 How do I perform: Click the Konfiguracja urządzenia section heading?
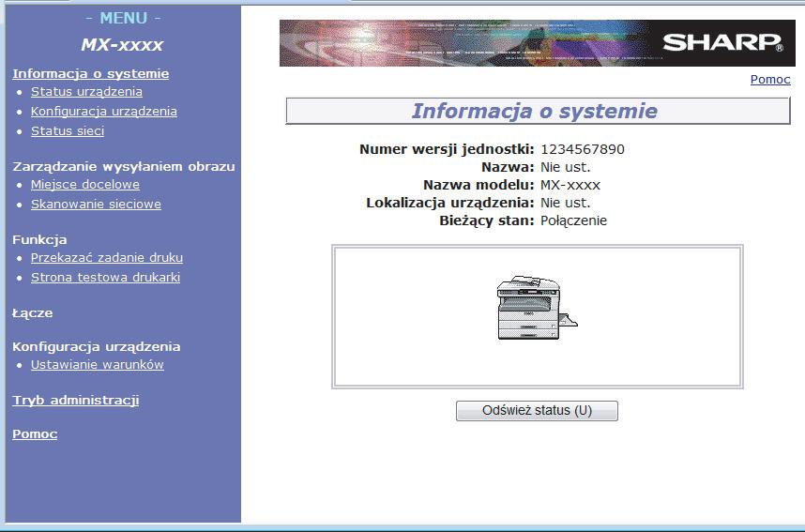(x=97, y=346)
